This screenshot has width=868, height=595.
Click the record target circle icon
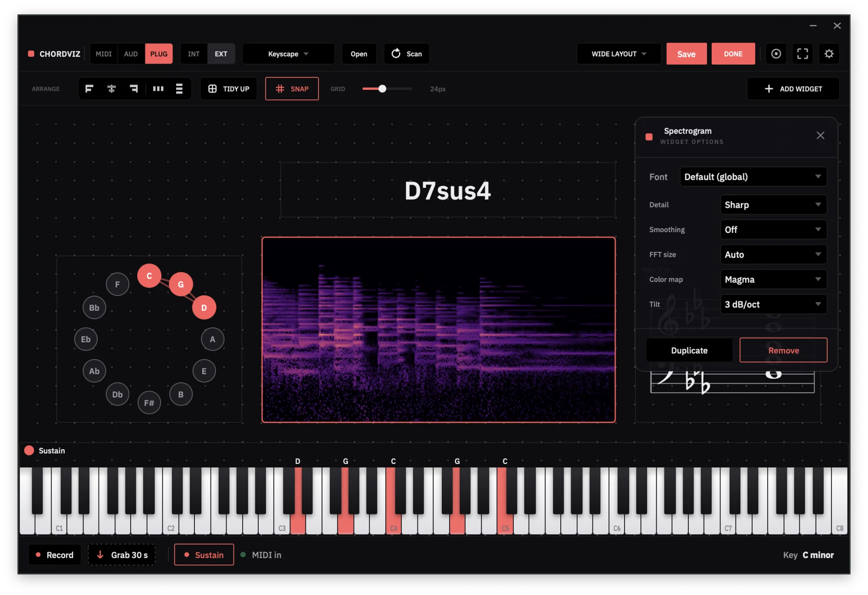[776, 54]
